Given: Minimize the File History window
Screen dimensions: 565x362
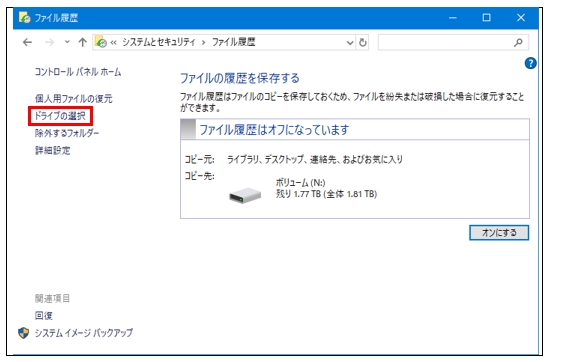Looking at the screenshot, I should point(453,18).
